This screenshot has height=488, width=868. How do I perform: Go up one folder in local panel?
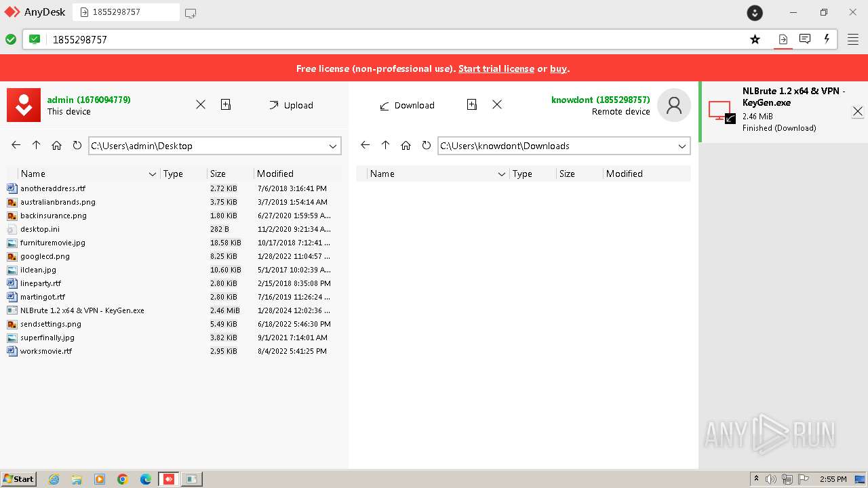pyautogui.click(x=37, y=145)
